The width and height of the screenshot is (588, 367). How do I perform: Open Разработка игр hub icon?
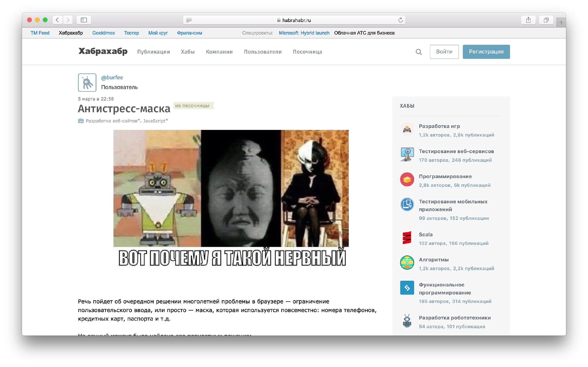(407, 129)
